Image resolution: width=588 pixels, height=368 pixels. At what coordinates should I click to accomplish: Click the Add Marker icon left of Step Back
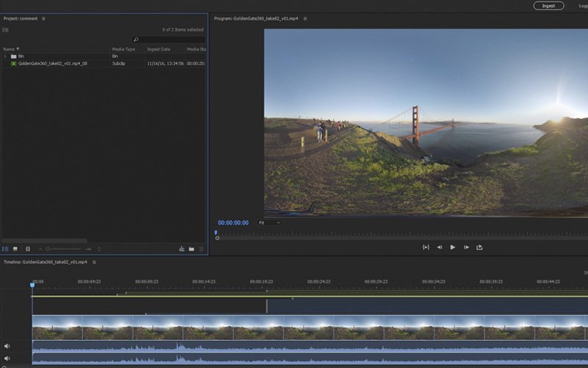[426, 247]
